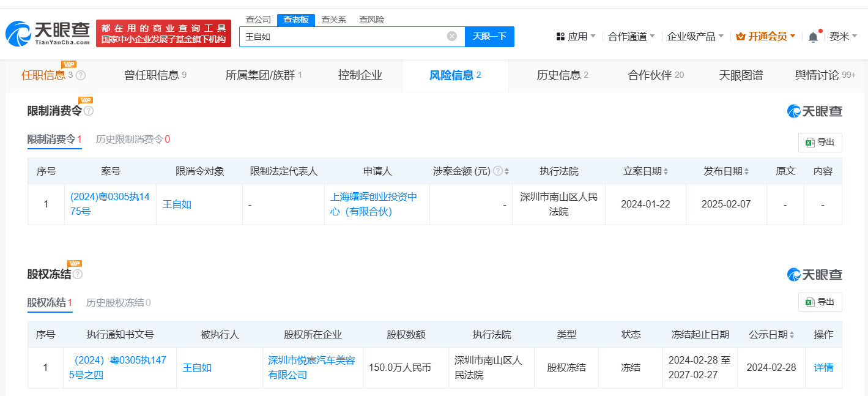
Task: Open 上海曙晖创业投资中心 applicant link
Action: point(374,204)
